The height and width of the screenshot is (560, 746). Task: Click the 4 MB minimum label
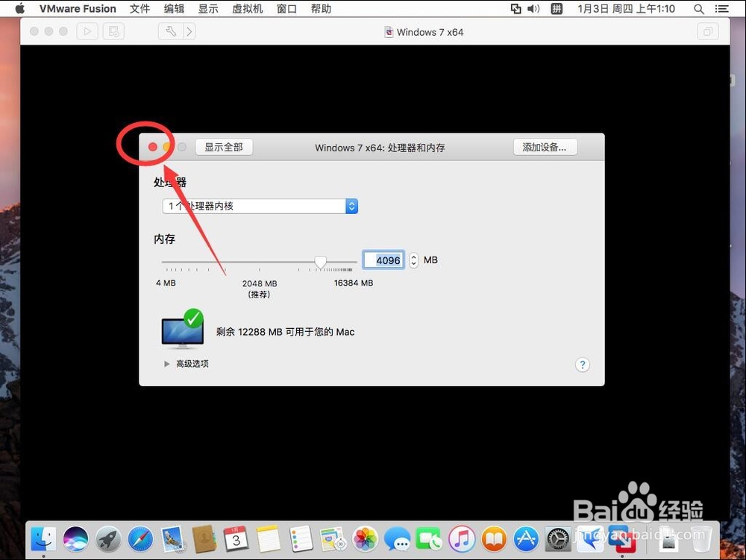[166, 283]
